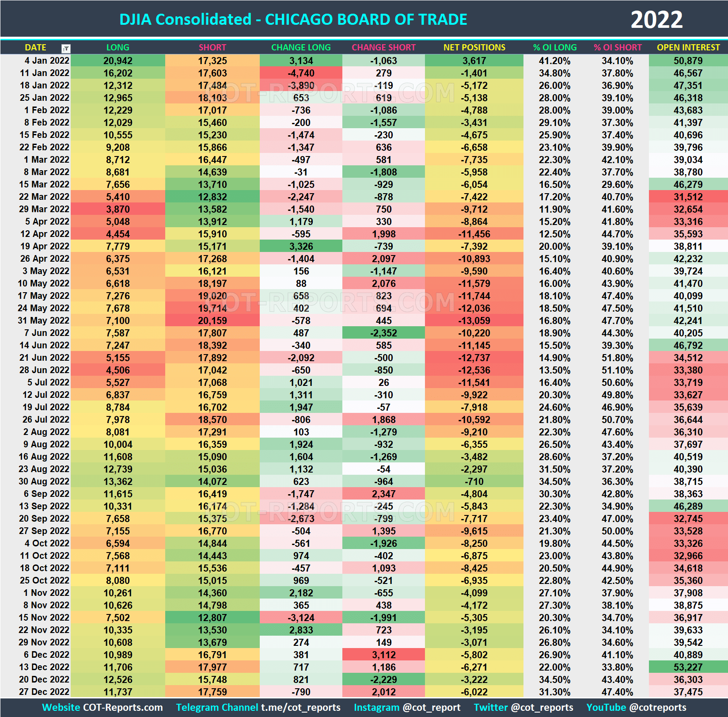This screenshot has height=717, width=728.
Task: Click the % OI LONG header
Action: pyautogui.click(x=554, y=47)
